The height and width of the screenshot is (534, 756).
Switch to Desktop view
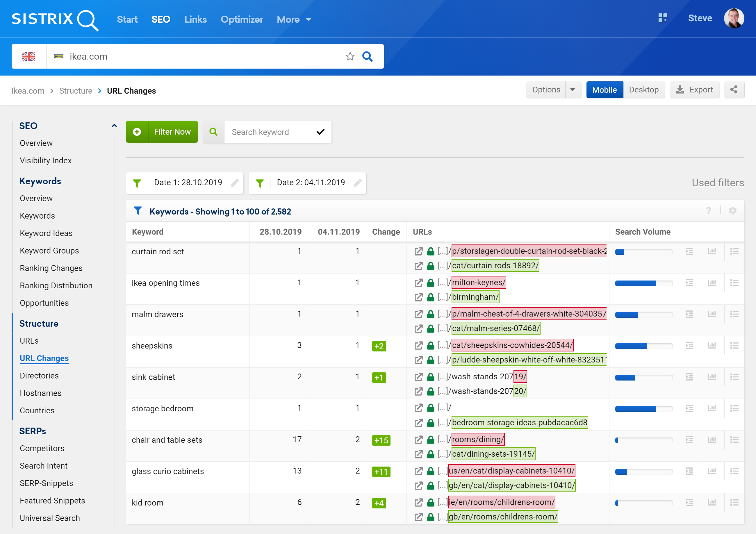click(x=644, y=90)
